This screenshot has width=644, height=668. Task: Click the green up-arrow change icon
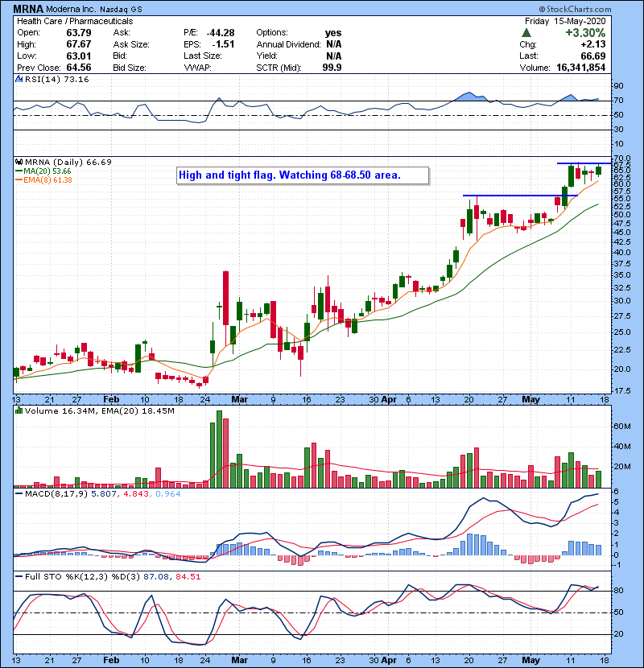[526, 33]
